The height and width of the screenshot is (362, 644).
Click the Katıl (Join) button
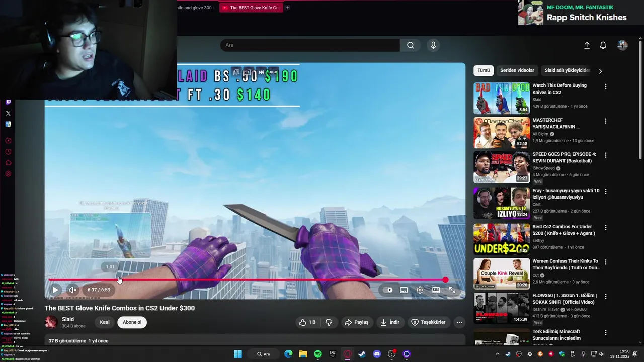[x=105, y=322]
